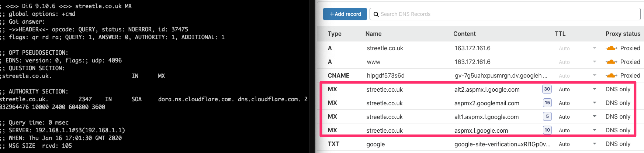Click DNS only status of alt2.aspmx record
Screen dimensions: 644x153
point(618,89)
